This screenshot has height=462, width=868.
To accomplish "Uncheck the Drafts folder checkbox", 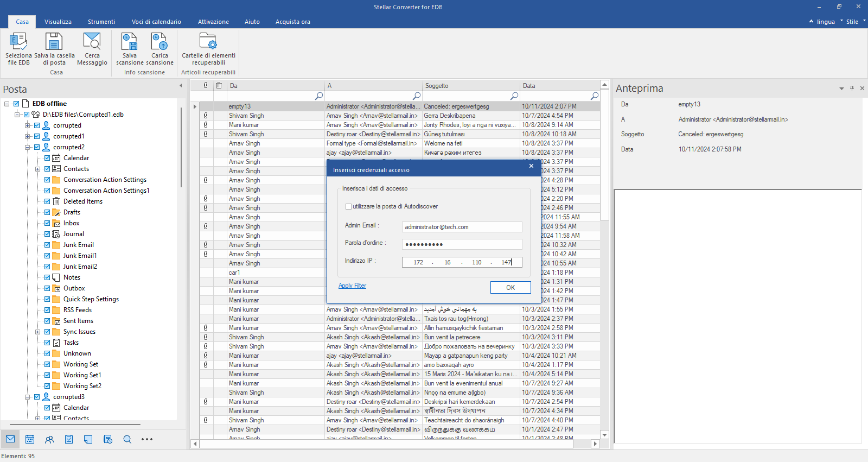I will click(x=47, y=212).
